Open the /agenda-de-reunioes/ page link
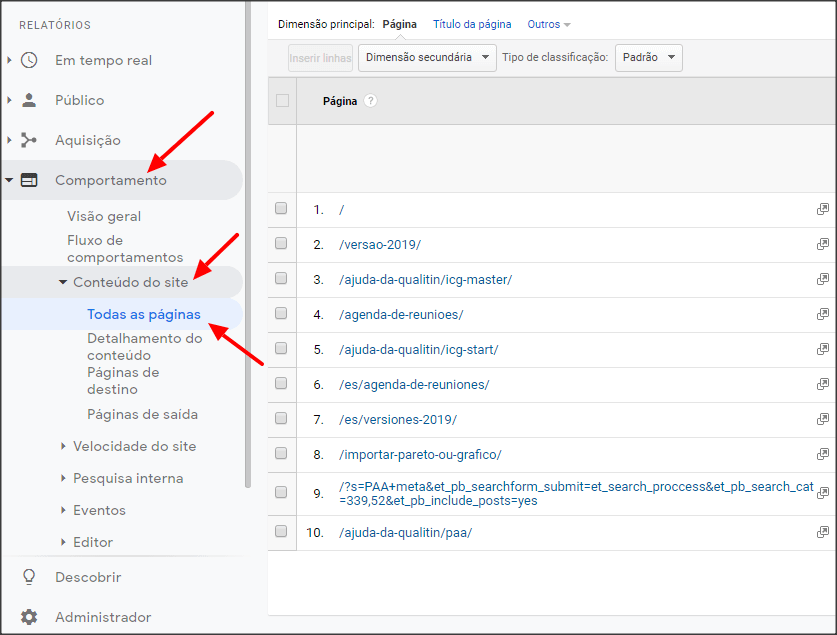The height and width of the screenshot is (635, 837). (401, 315)
